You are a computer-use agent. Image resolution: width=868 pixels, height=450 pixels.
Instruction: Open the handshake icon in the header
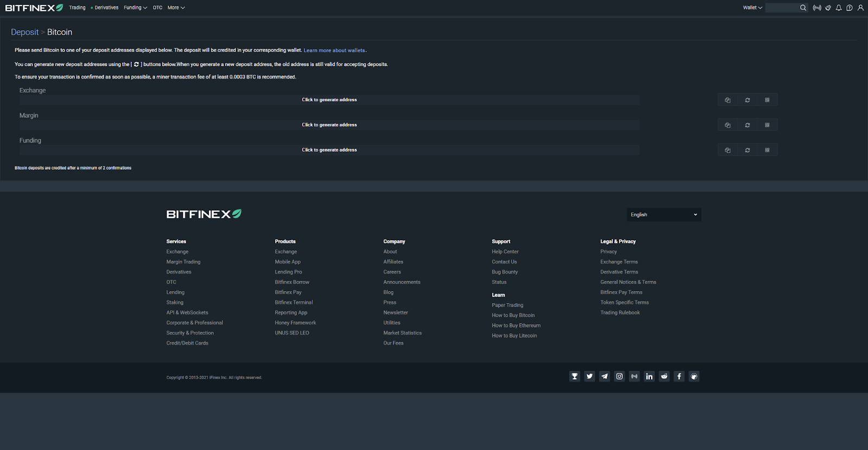(828, 8)
